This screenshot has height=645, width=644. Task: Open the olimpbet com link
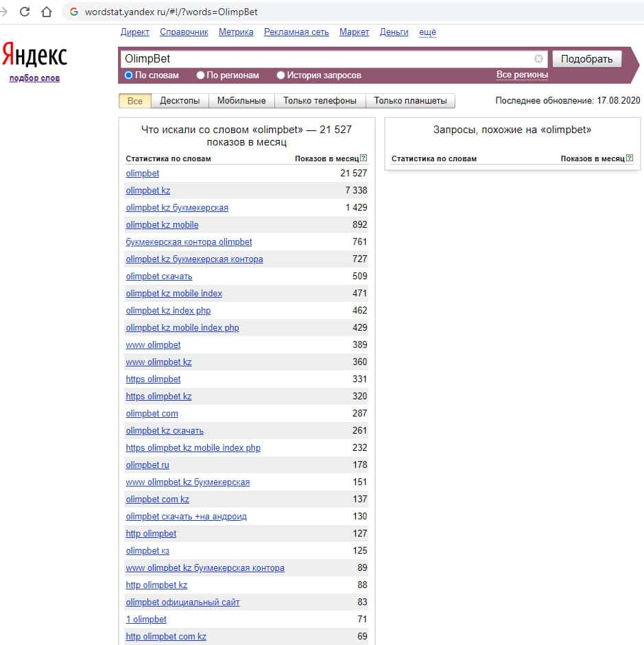tap(152, 413)
